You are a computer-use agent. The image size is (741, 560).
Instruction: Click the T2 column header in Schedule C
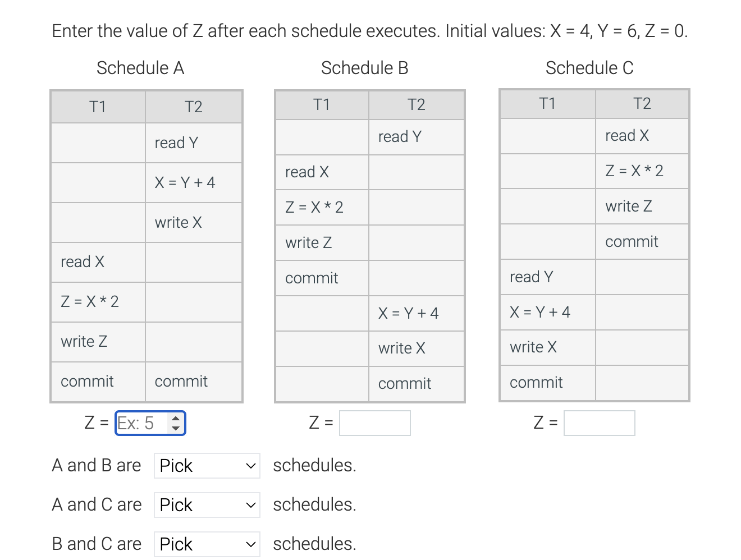642,103
